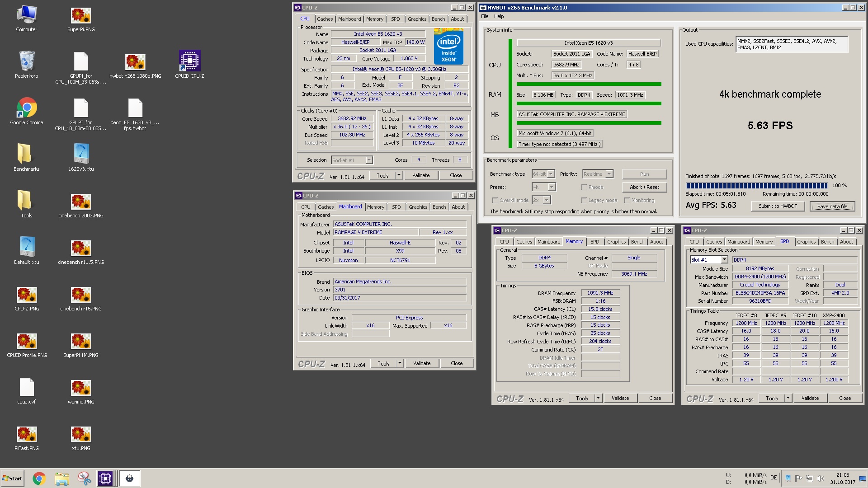Open Google Chrome desktop shortcut
Viewport: 868px width, 488px height.
tap(26, 112)
